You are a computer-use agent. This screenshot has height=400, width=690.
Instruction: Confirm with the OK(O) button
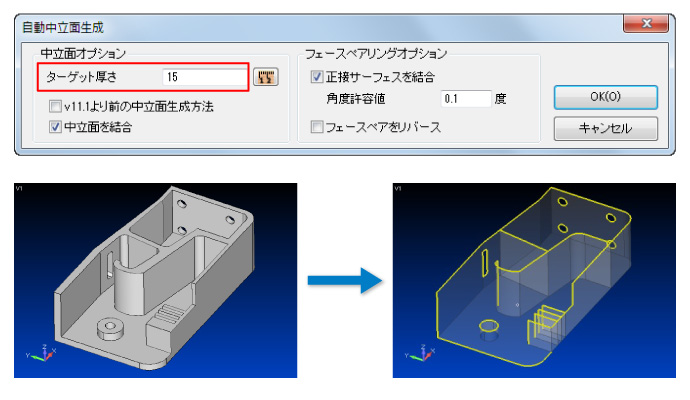click(606, 97)
